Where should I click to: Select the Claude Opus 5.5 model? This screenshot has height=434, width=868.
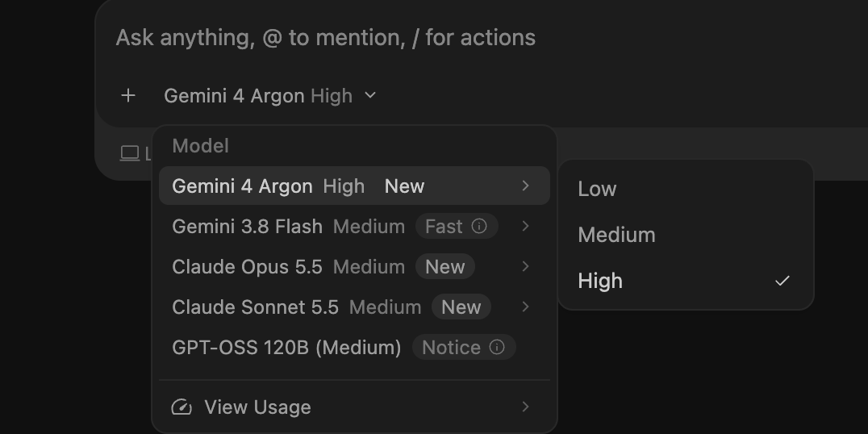354,267
